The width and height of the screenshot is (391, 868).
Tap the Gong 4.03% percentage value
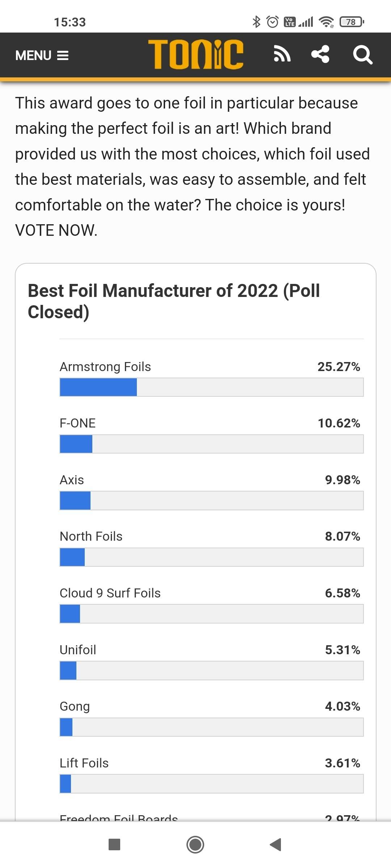pyautogui.click(x=342, y=706)
